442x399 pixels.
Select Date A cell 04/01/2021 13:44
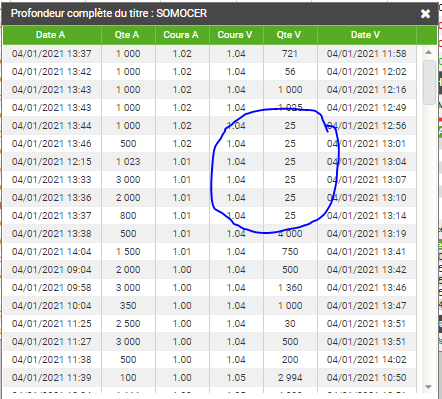click(x=52, y=126)
